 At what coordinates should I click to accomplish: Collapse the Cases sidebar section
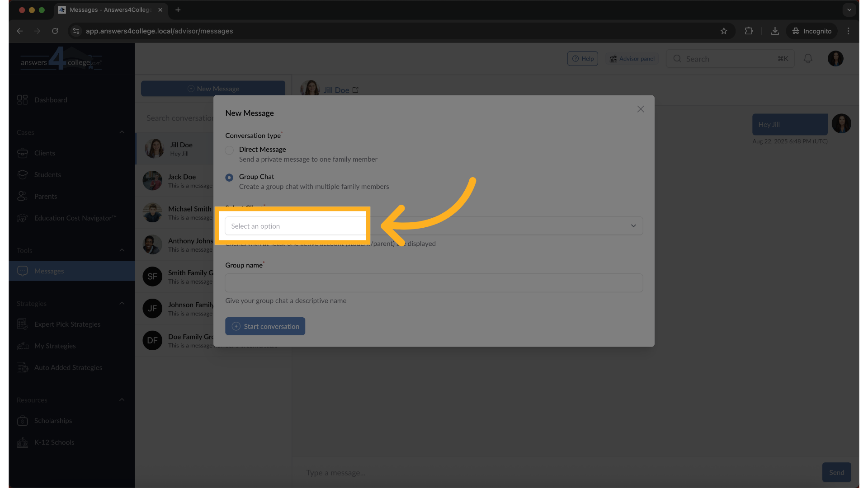click(x=122, y=132)
